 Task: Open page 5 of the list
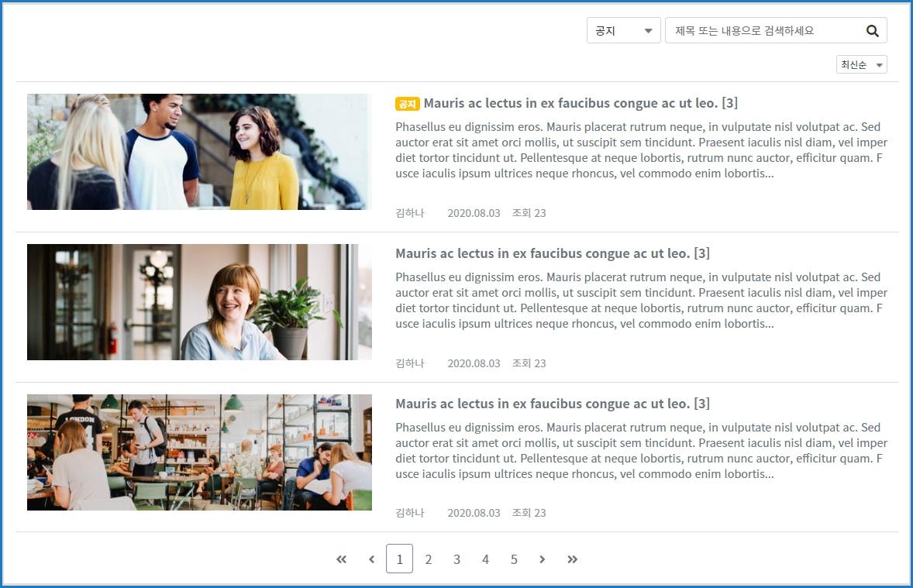coord(514,559)
